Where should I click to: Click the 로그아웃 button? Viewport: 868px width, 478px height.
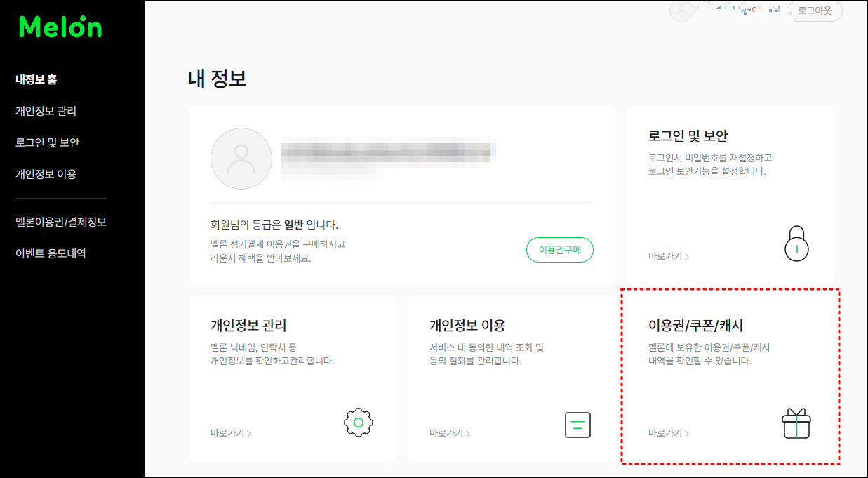(x=815, y=12)
